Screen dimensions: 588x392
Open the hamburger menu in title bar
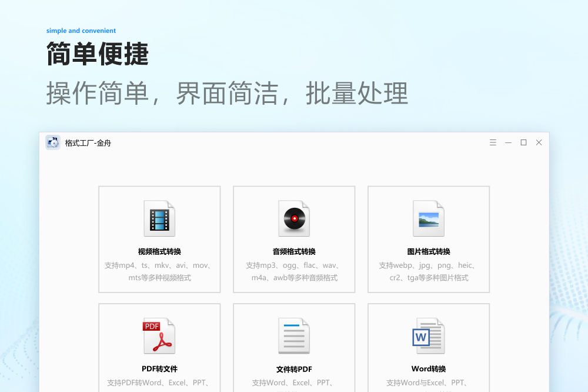[493, 142]
